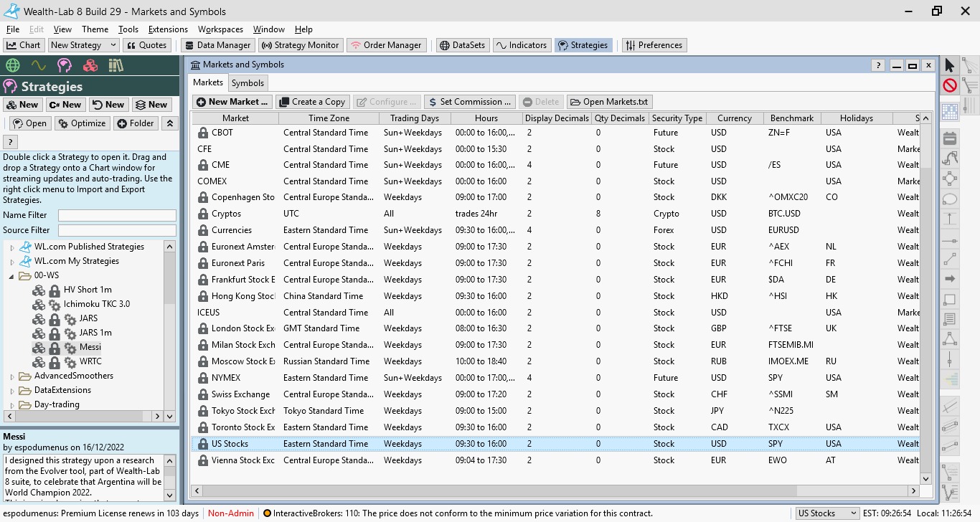This screenshot has height=522, width=980.
Task: Click the red prohibition circle tool icon
Action: 950,86
